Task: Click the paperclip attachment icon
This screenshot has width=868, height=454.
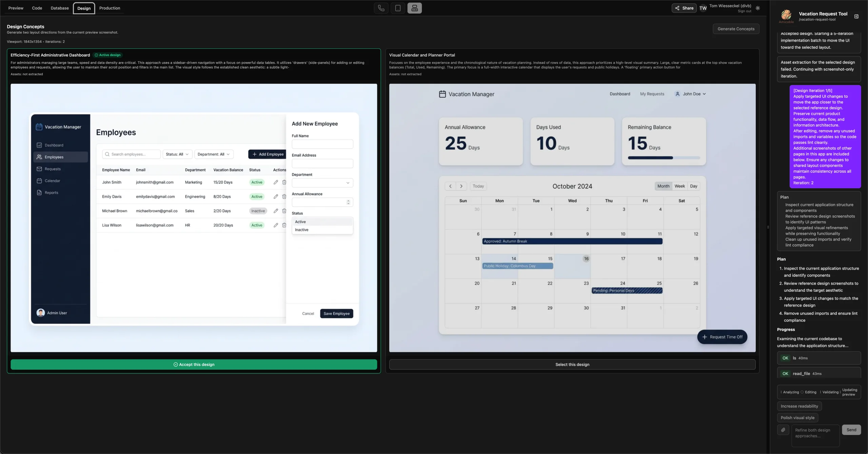Action: point(783,430)
